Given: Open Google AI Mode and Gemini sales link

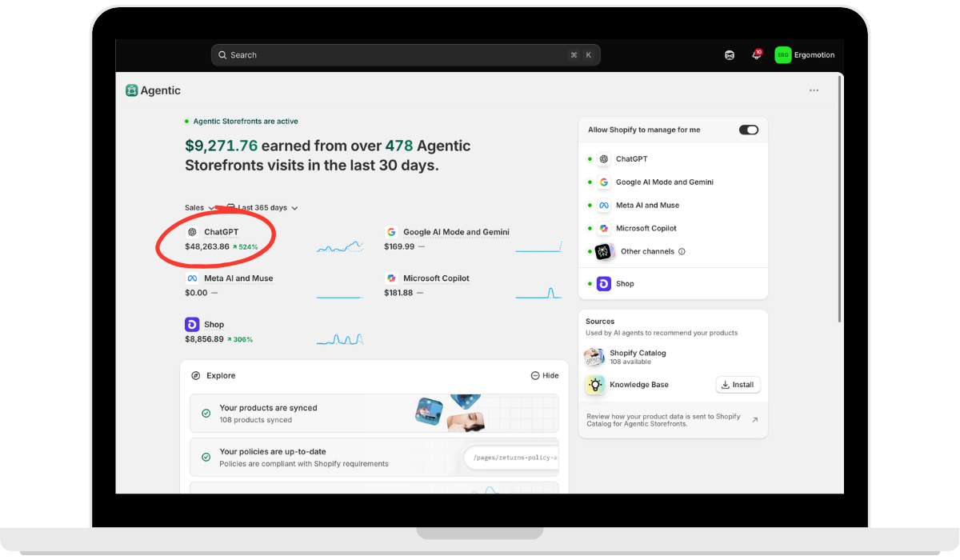Looking at the screenshot, I should click(x=456, y=232).
